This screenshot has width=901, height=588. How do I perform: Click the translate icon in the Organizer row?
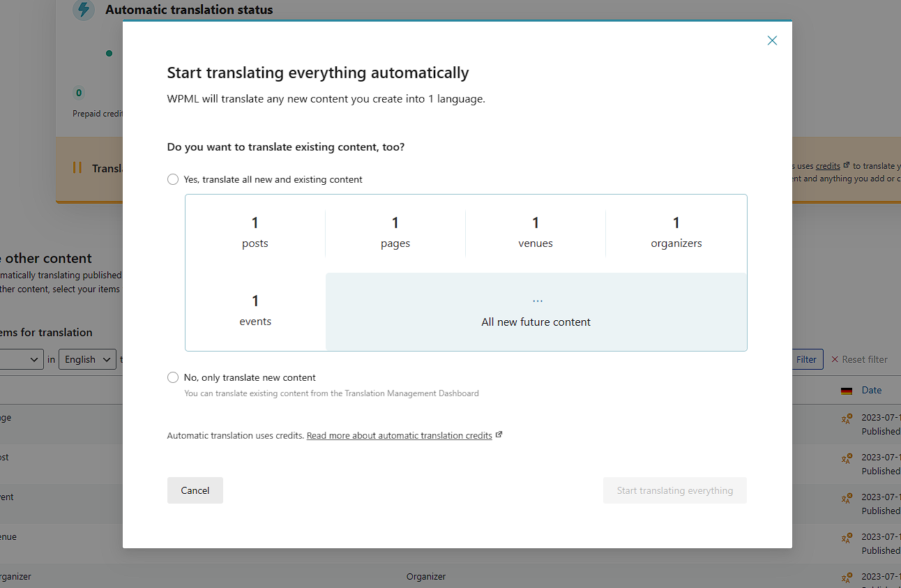847,578
